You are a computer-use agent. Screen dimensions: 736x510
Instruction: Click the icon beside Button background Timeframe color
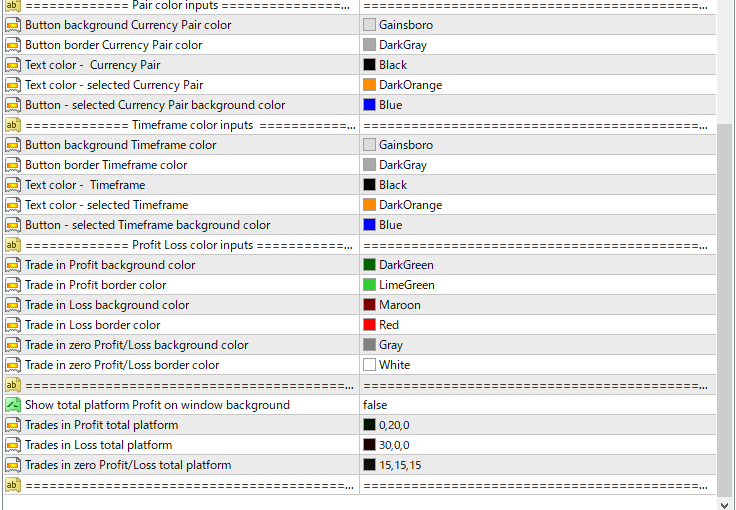pos(13,145)
